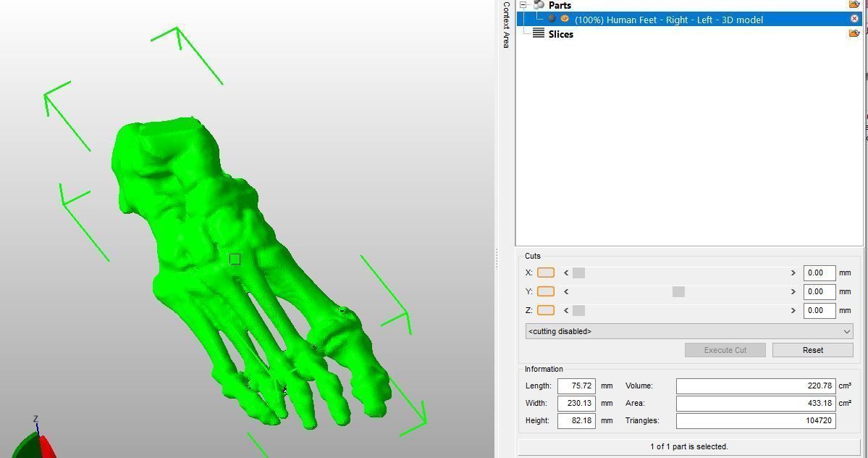Click the Reset button
This screenshot has width=868, height=458.
point(813,350)
